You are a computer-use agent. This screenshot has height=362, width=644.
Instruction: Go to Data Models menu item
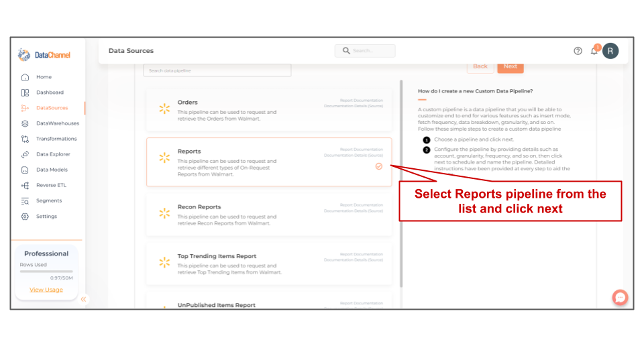pos(52,170)
